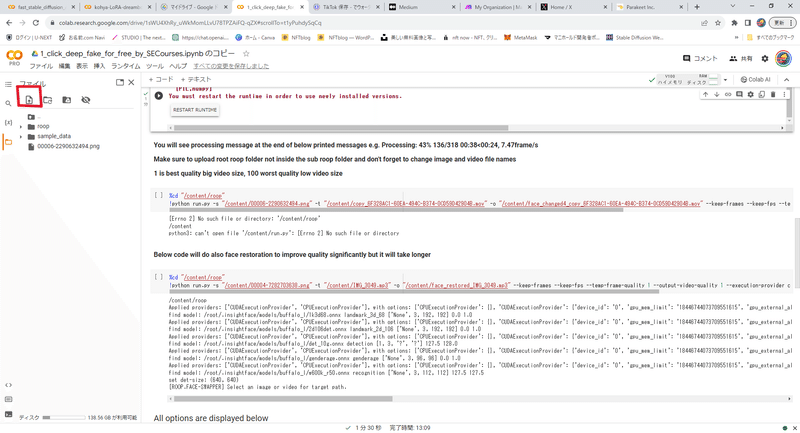The width and height of the screenshot is (800, 433).
Task: Open the ヘルプ menu
Action: point(178,66)
